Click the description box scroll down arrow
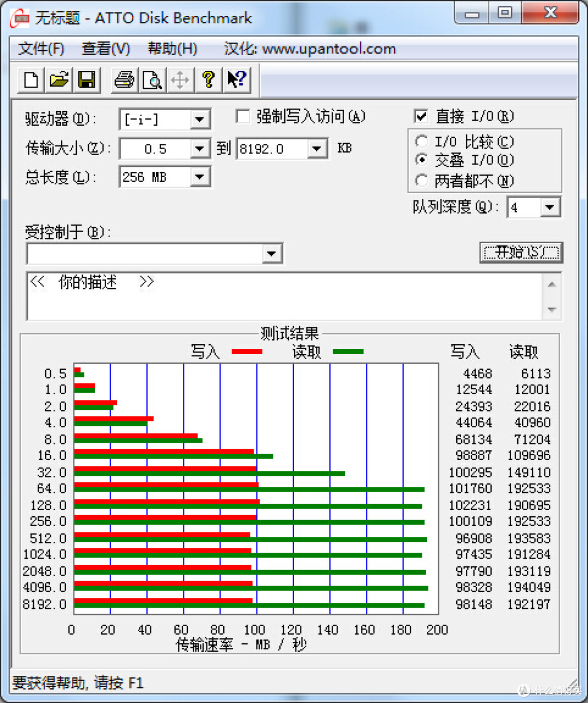 (x=552, y=309)
